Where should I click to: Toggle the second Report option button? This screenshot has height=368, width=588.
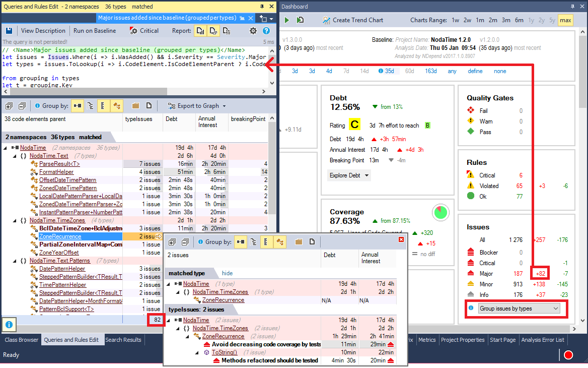pyautogui.click(x=213, y=31)
